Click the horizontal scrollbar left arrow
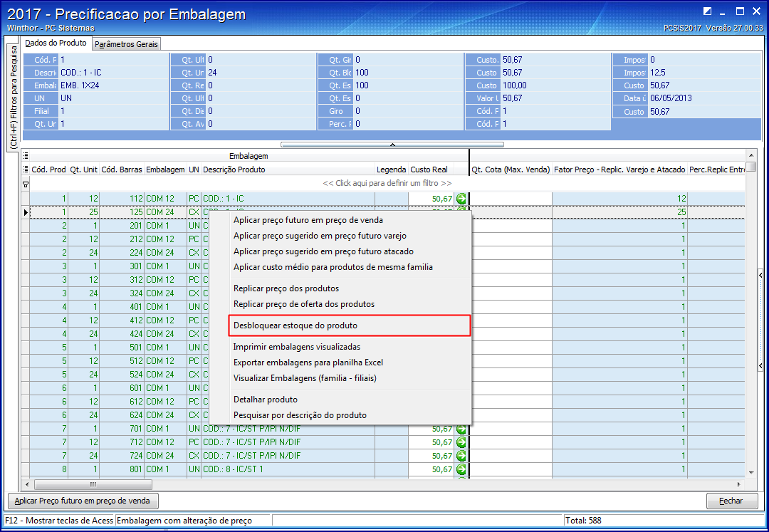769x532 pixels. [x=27, y=484]
